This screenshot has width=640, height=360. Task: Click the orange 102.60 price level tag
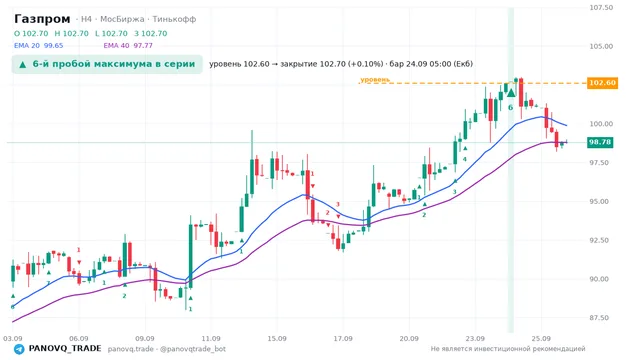point(602,83)
